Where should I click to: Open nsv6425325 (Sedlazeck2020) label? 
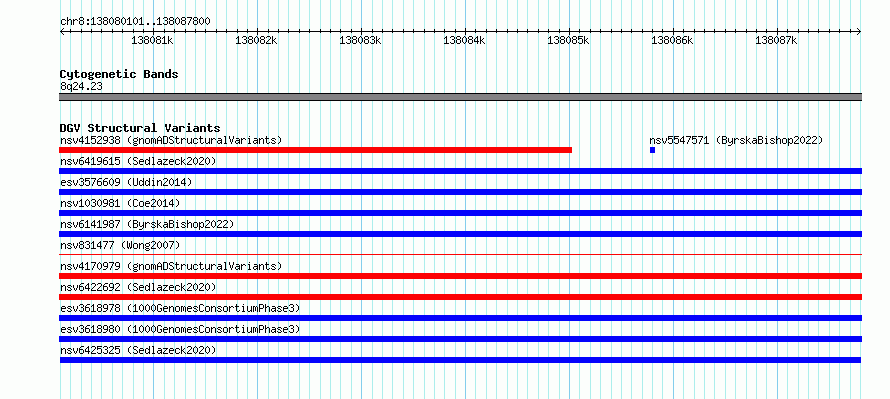coord(138,350)
